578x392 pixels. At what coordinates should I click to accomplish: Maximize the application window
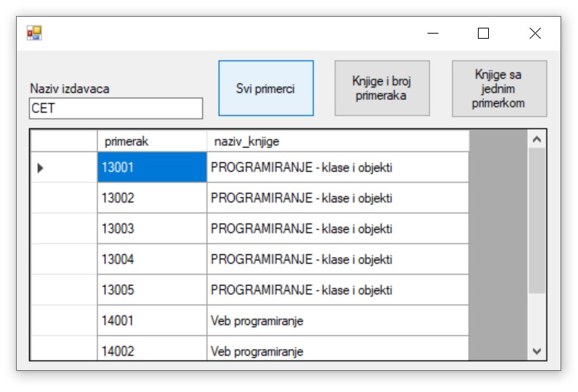pos(483,33)
